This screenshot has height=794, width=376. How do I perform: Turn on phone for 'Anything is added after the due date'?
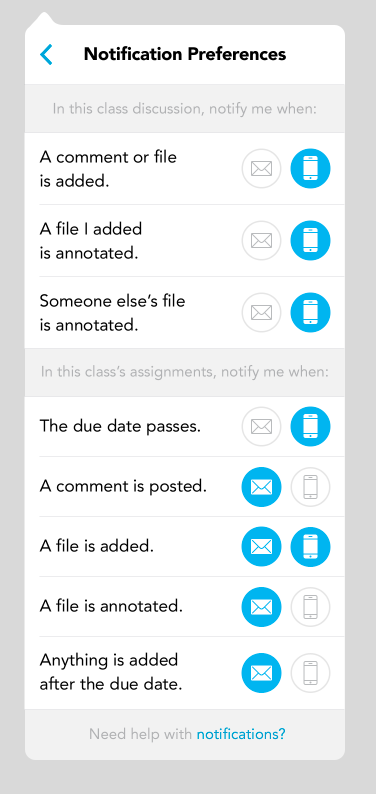310,672
